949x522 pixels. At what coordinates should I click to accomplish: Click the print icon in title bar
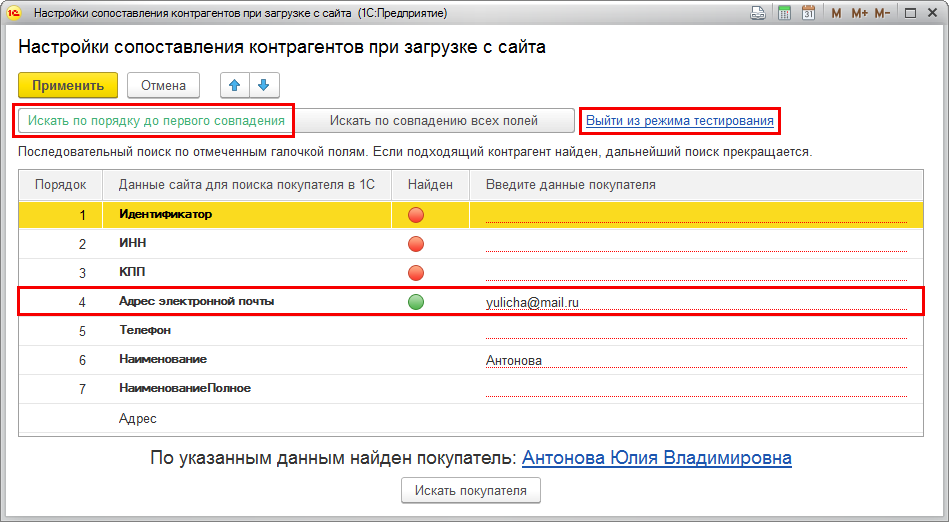[758, 13]
